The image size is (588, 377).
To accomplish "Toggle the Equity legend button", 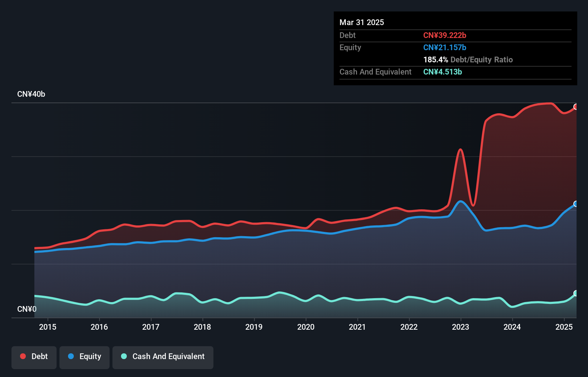I will point(85,357).
